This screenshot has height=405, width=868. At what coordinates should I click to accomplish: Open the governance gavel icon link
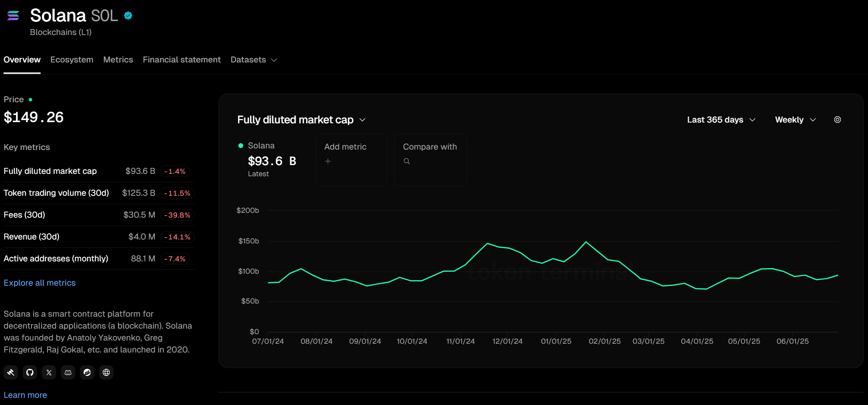[11, 372]
